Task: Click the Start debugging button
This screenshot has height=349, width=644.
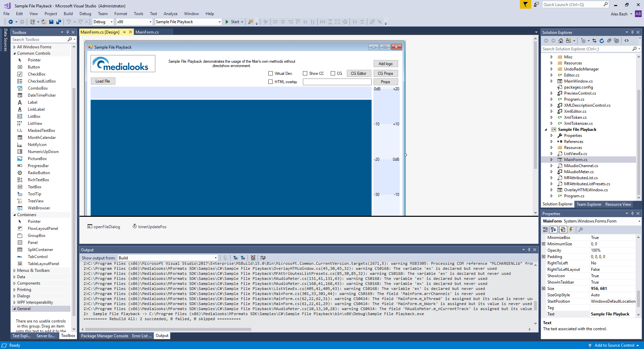Action: [232, 22]
